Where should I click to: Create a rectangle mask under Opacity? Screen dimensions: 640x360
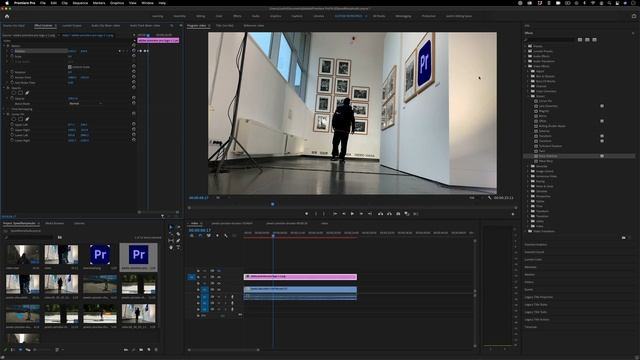click(20, 93)
